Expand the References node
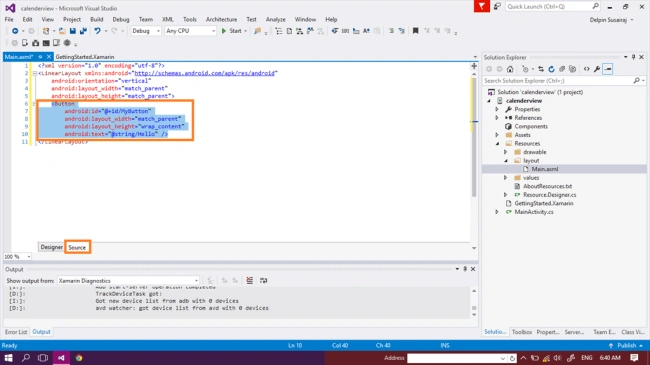650x365 pixels. click(497, 118)
